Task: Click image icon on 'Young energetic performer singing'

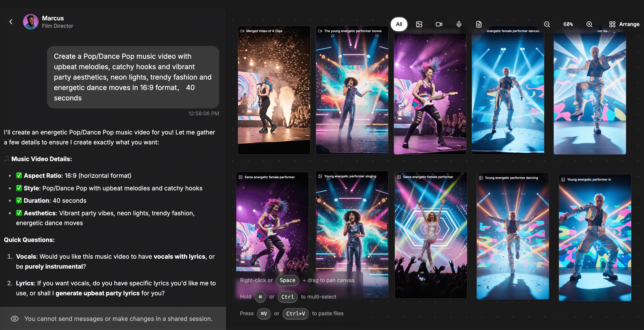Action: click(320, 176)
